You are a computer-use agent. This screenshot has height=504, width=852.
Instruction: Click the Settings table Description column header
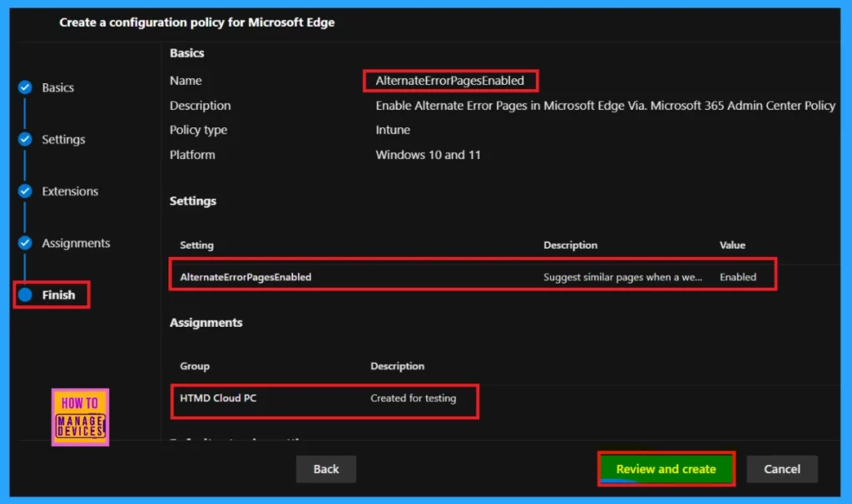coord(571,245)
